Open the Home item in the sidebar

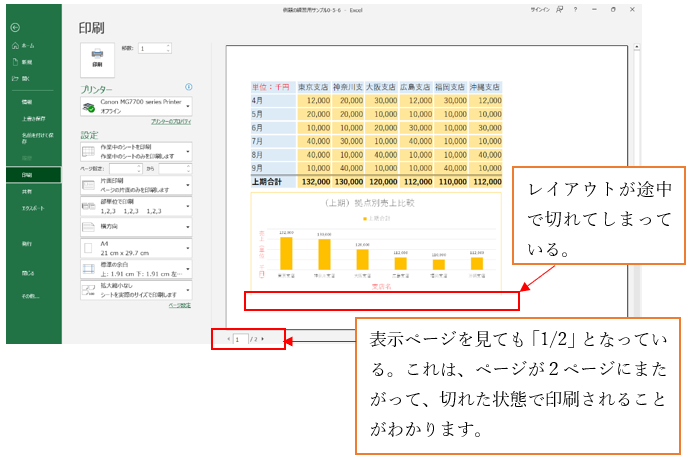coord(24,46)
